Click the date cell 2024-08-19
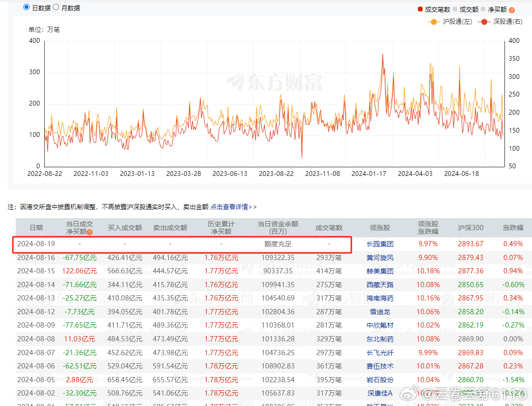The width and height of the screenshot is (532, 406). (36, 244)
